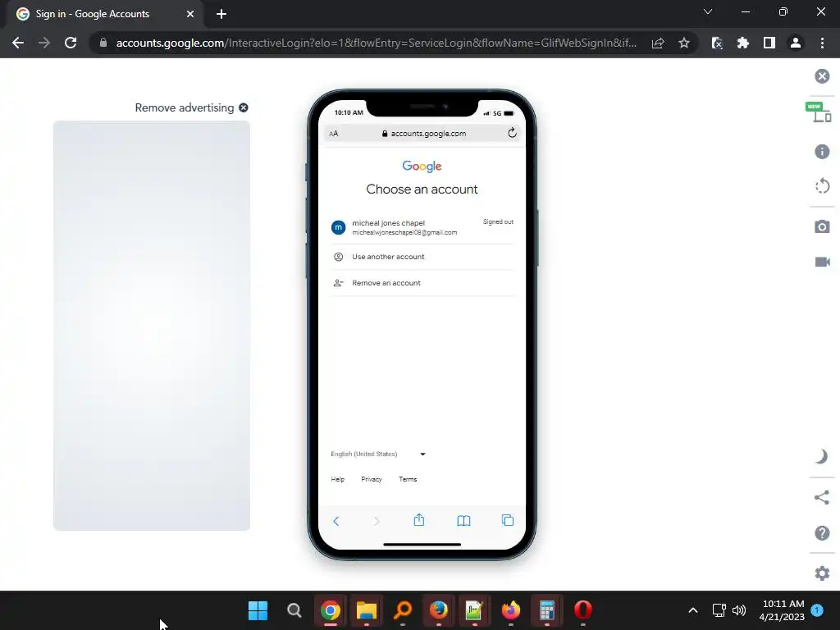The width and height of the screenshot is (840, 630).
Task: Tap the phone Safari back arrow
Action: (336, 521)
